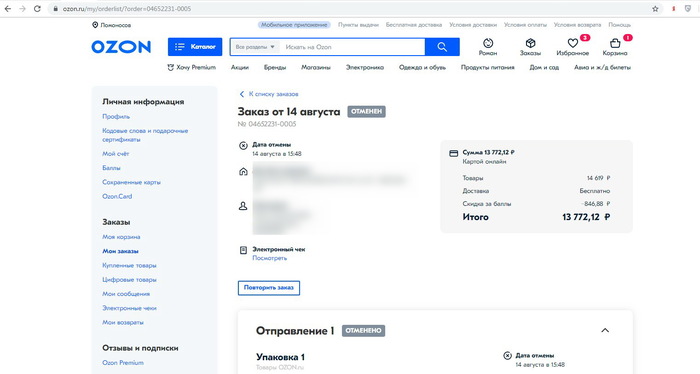Open the Все разделы search dropdown
The width and height of the screenshot is (700, 374).
pyautogui.click(x=255, y=47)
